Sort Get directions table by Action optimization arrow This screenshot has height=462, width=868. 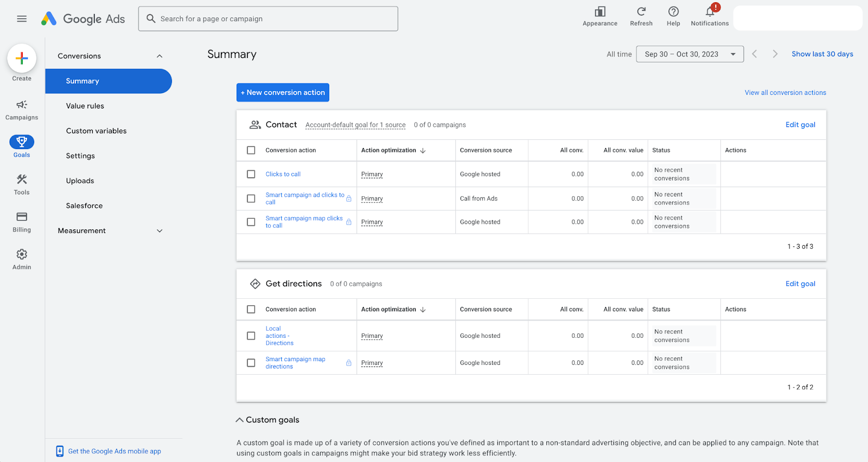tap(423, 310)
